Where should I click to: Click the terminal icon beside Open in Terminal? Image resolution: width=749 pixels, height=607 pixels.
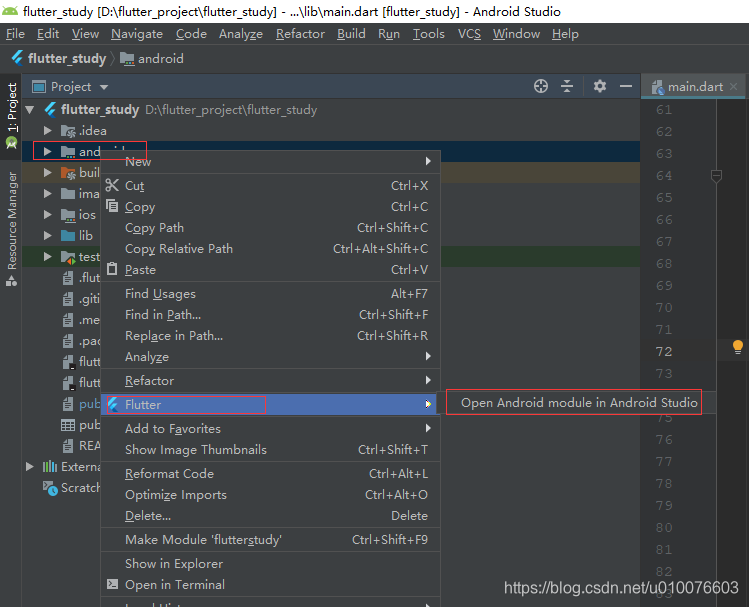(x=112, y=584)
